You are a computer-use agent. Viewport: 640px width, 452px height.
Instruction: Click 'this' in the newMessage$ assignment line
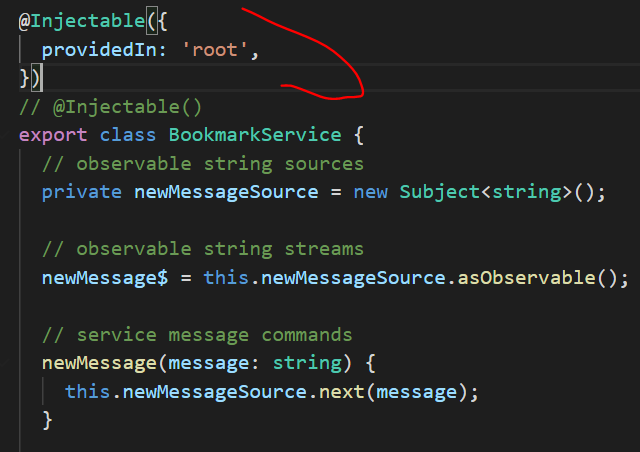tap(226, 278)
